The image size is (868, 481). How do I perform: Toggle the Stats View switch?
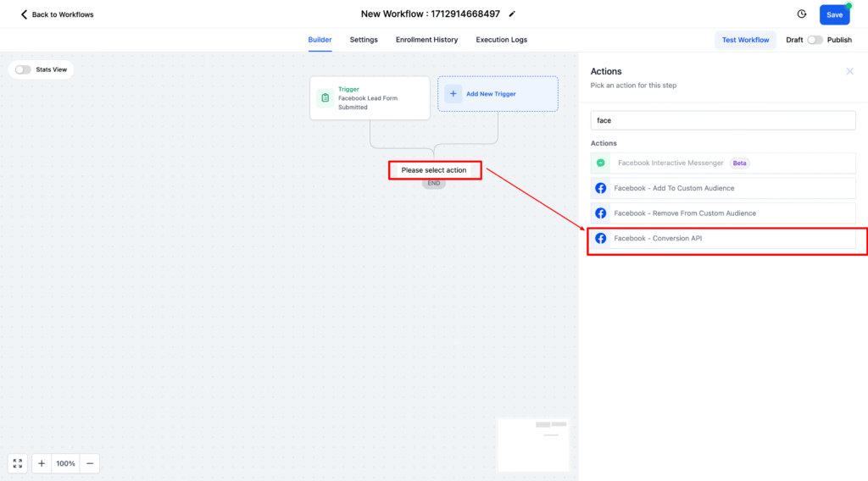point(23,69)
